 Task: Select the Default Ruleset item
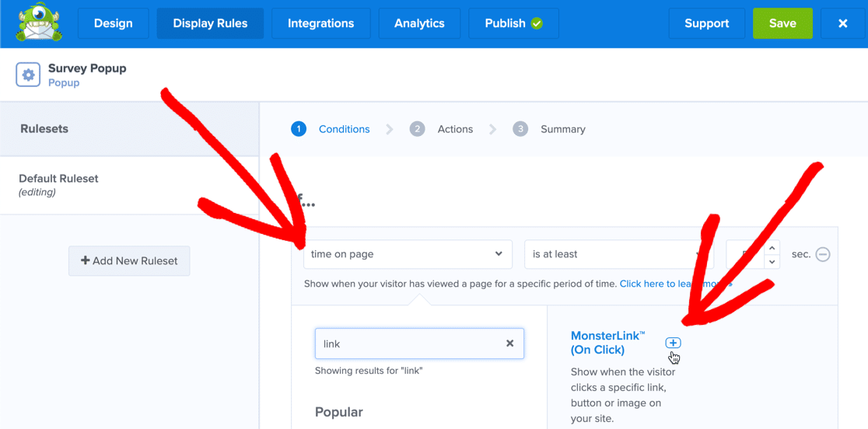tap(130, 185)
